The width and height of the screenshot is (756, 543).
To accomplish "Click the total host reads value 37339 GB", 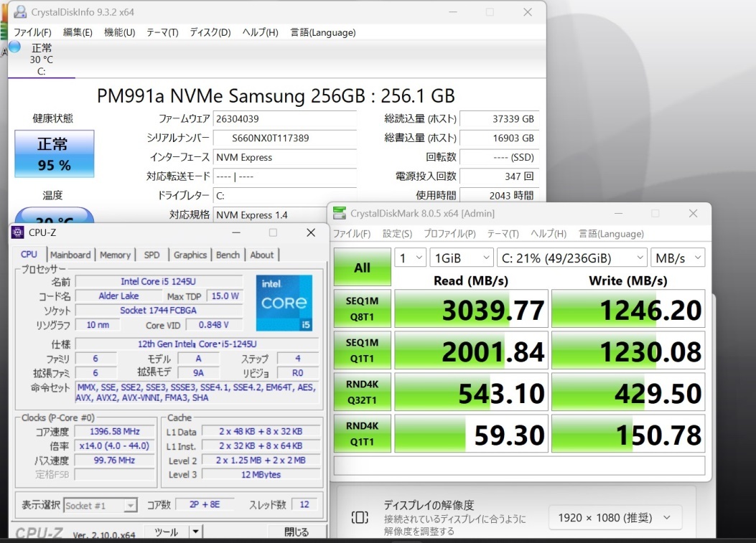I will (498, 118).
